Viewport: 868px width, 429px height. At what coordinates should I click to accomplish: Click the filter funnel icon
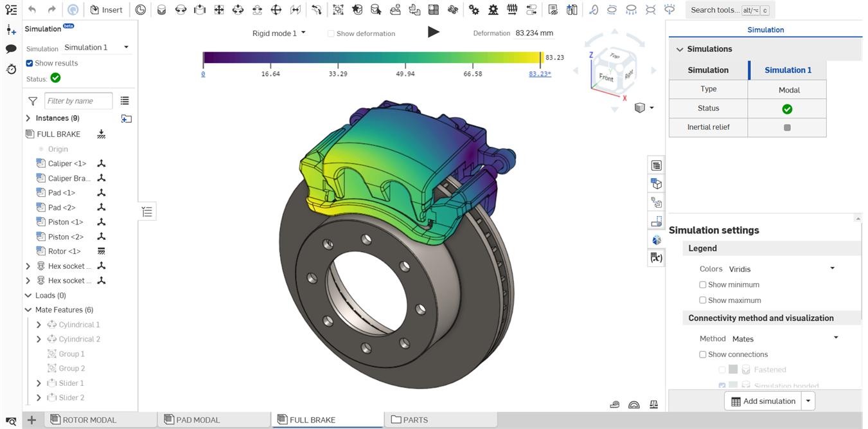coord(33,101)
